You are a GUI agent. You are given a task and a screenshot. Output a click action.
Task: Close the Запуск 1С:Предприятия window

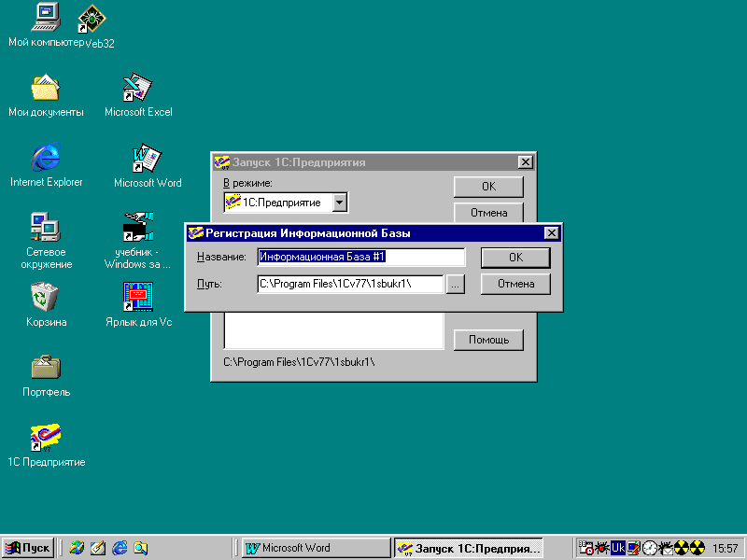click(x=525, y=161)
